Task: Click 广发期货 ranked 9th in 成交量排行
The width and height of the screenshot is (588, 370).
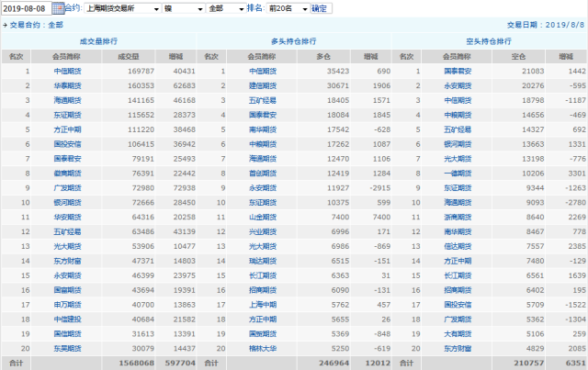Action: [67, 188]
